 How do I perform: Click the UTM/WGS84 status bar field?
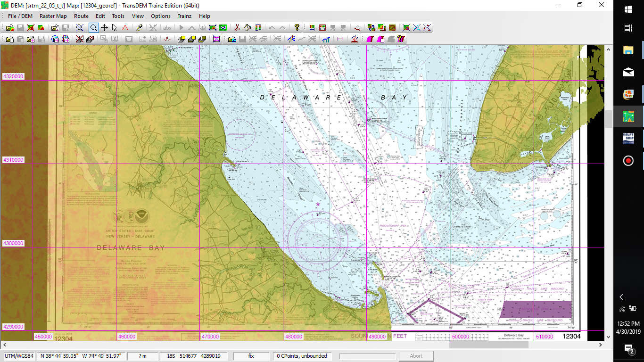(x=19, y=356)
